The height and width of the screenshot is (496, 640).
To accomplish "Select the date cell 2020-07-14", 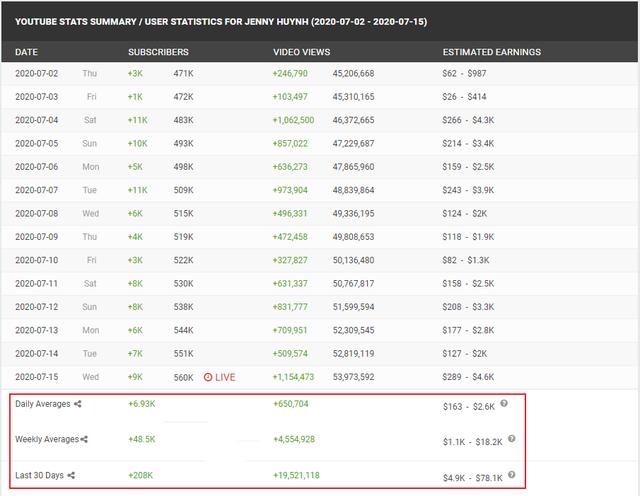I will pos(37,354).
